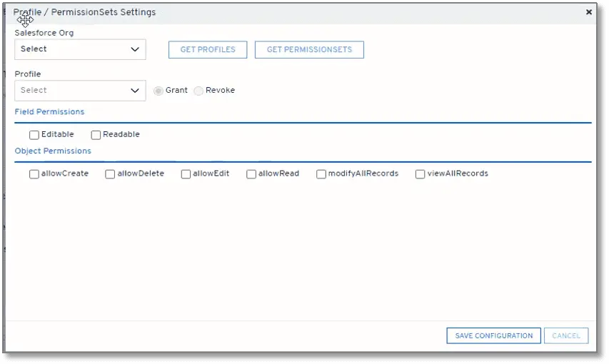Tick the allowEdit checkbox

point(186,174)
